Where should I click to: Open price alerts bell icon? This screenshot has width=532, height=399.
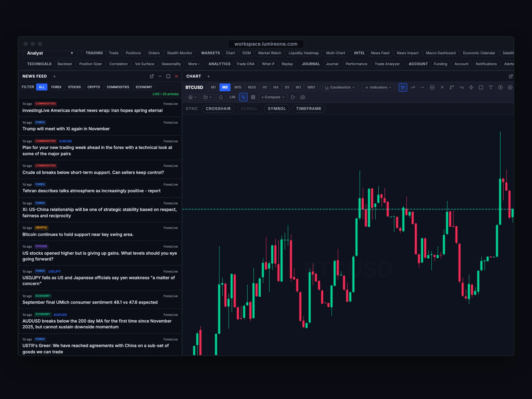tap(221, 97)
